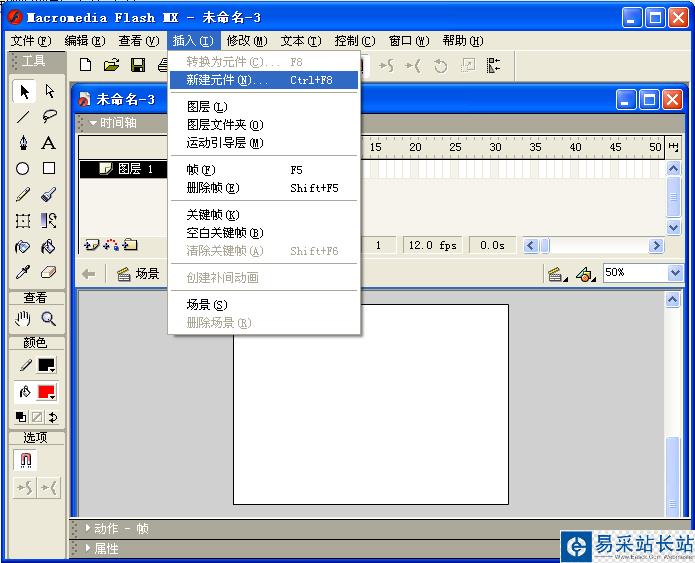Select the Paint Bucket tool
Screen dimensions: 695x563
[49, 246]
